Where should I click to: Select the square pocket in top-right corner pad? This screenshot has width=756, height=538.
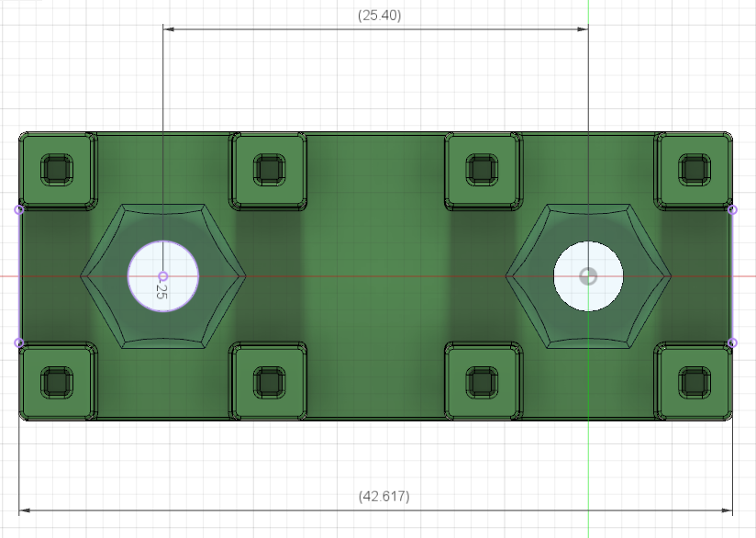click(x=695, y=169)
